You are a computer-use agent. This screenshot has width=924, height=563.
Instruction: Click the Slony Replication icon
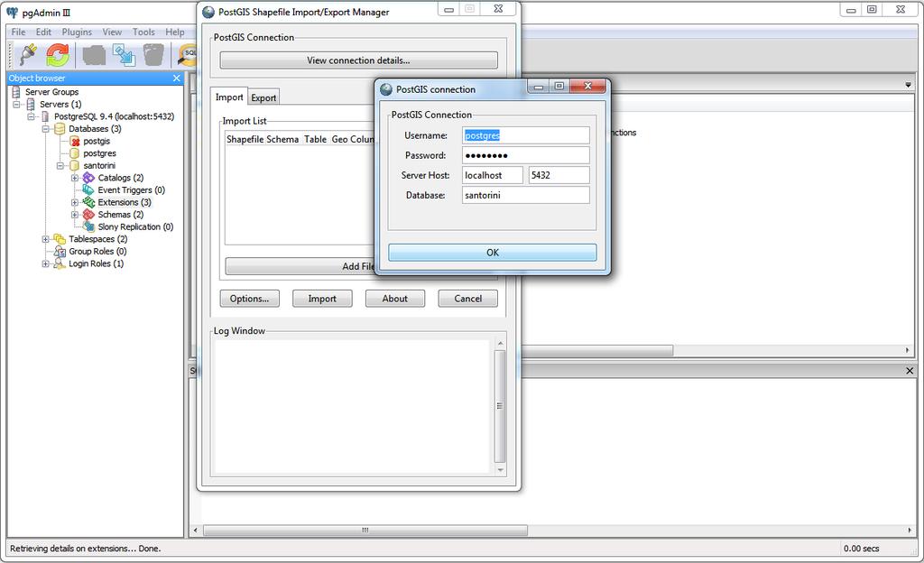(88, 226)
